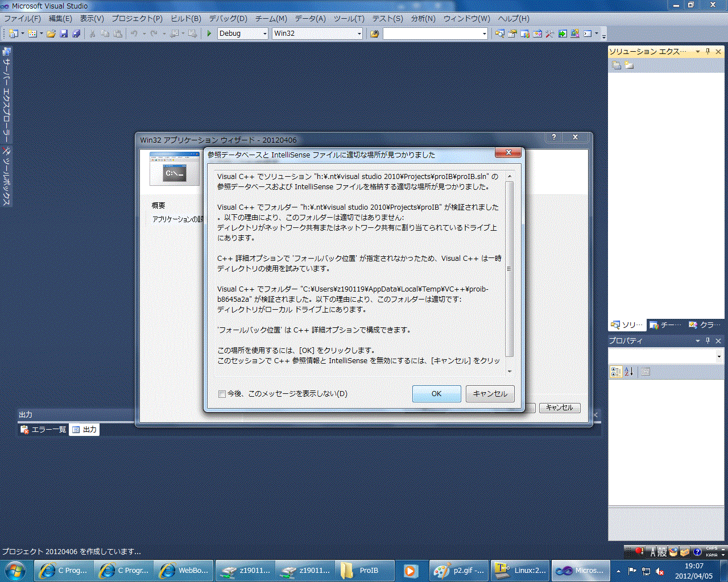Screen dimensions: 728x582
Task: Open the Debug configuration dropdown
Action: [265, 34]
